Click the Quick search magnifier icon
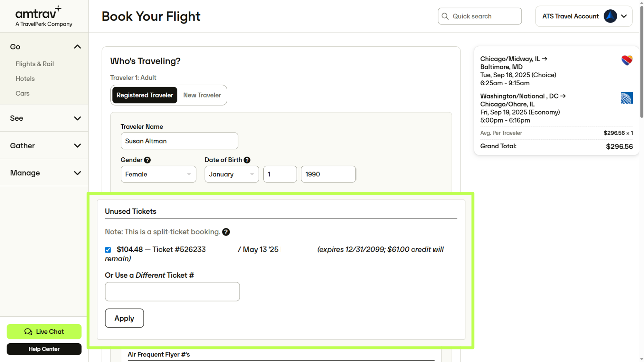The image size is (644, 362). click(x=445, y=16)
